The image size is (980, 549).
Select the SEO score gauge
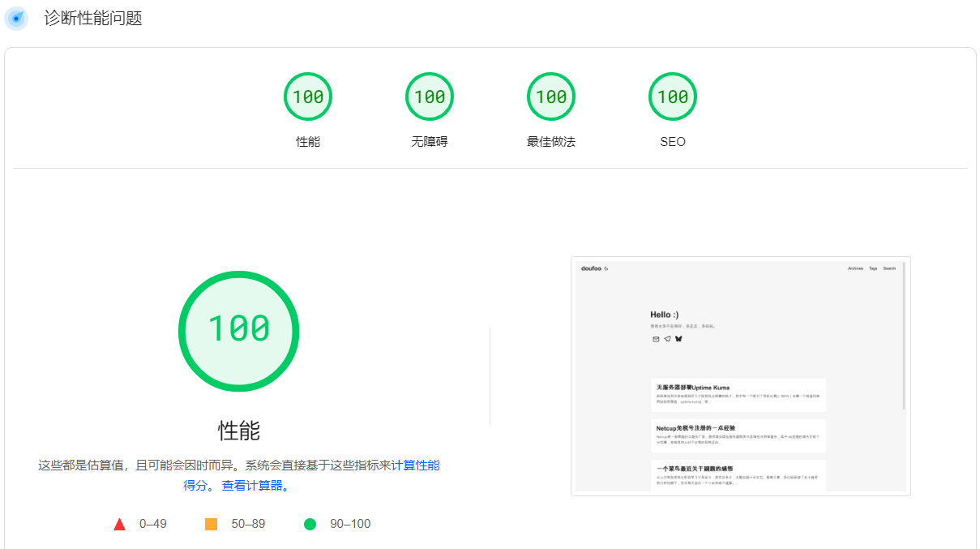(673, 97)
